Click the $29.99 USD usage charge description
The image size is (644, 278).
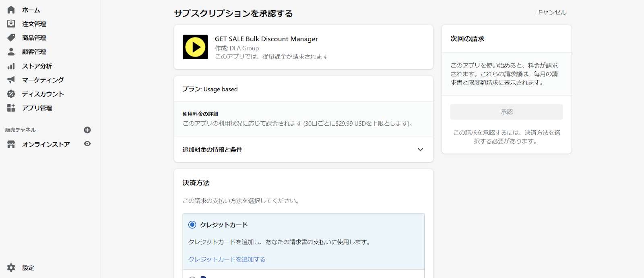tap(299, 123)
